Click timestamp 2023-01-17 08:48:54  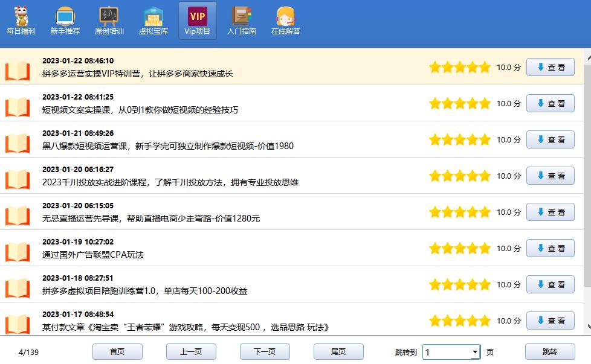(x=78, y=314)
